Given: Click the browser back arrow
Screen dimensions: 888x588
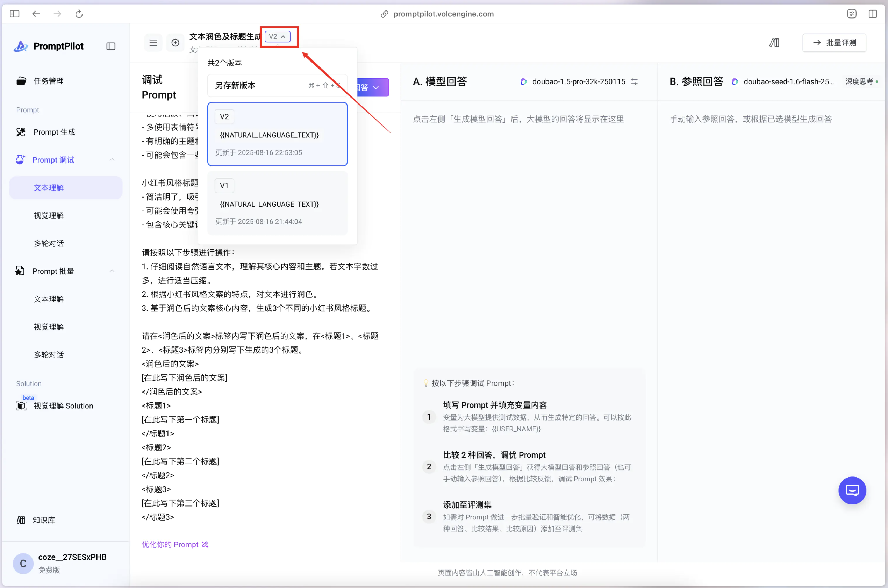Looking at the screenshot, I should point(36,14).
